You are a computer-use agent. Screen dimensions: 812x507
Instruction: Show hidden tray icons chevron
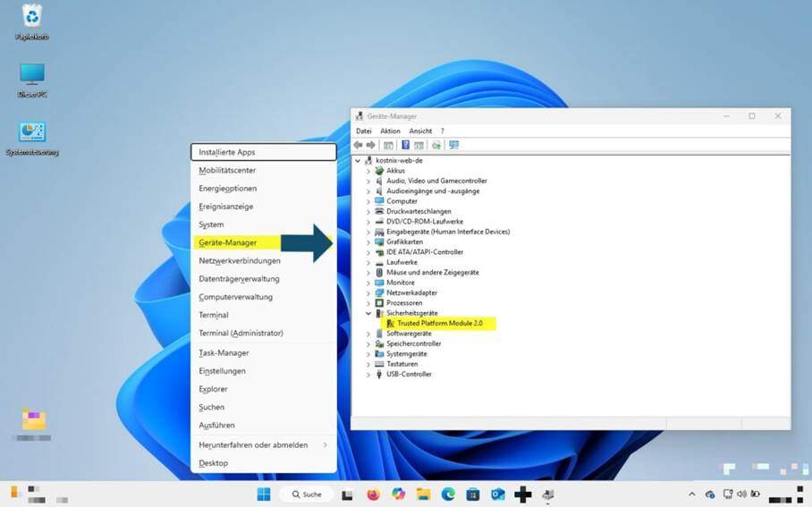(692, 494)
